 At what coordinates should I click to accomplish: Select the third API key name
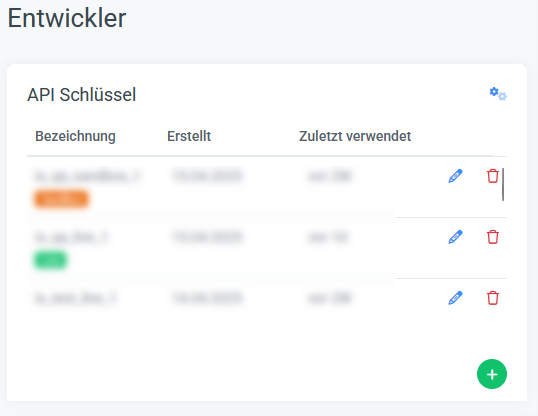tap(75, 298)
